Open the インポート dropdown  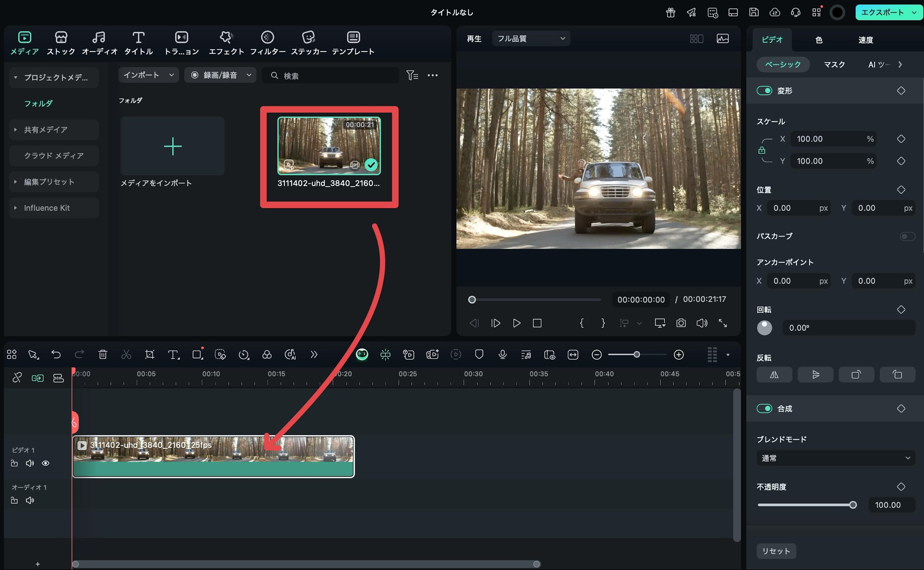[x=149, y=75]
